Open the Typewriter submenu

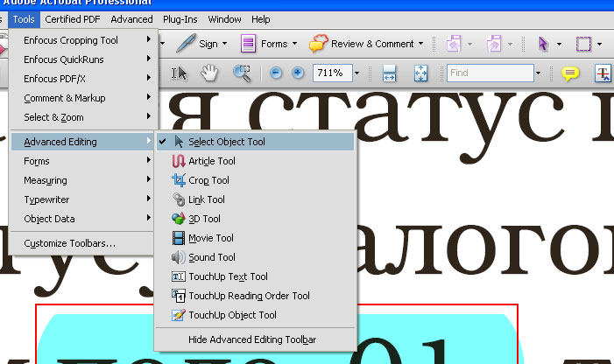82,199
